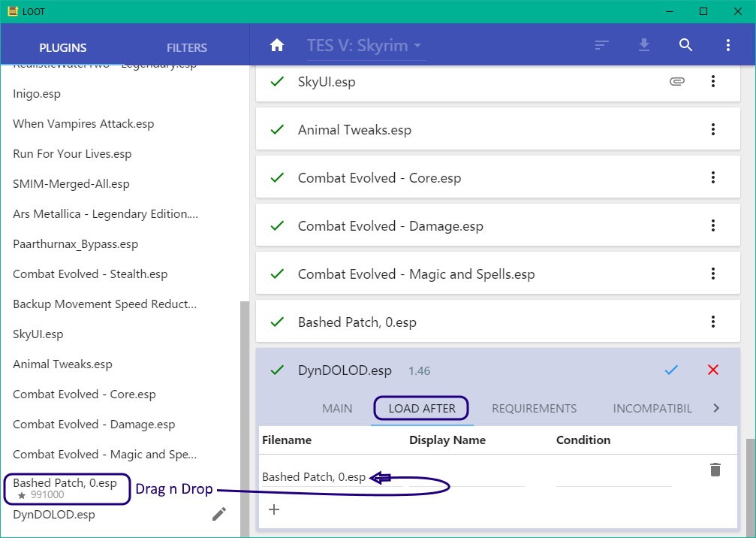Open Combat Evolved - Magic and Spells.esp card menu
The height and width of the screenshot is (538, 756).
(713, 274)
